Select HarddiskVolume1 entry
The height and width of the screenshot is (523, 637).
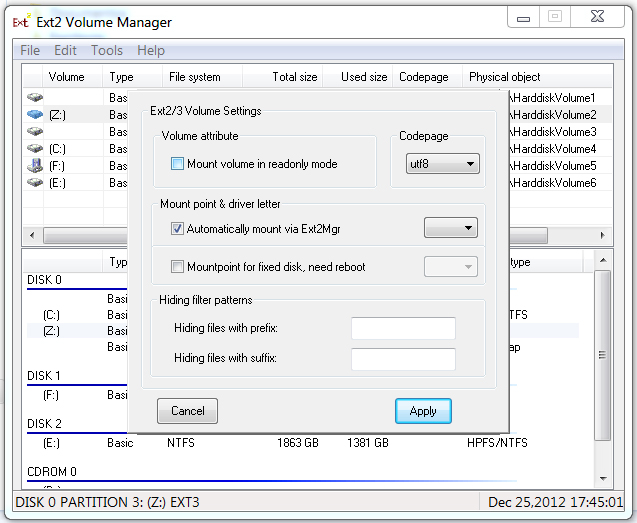[x=553, y=98]
